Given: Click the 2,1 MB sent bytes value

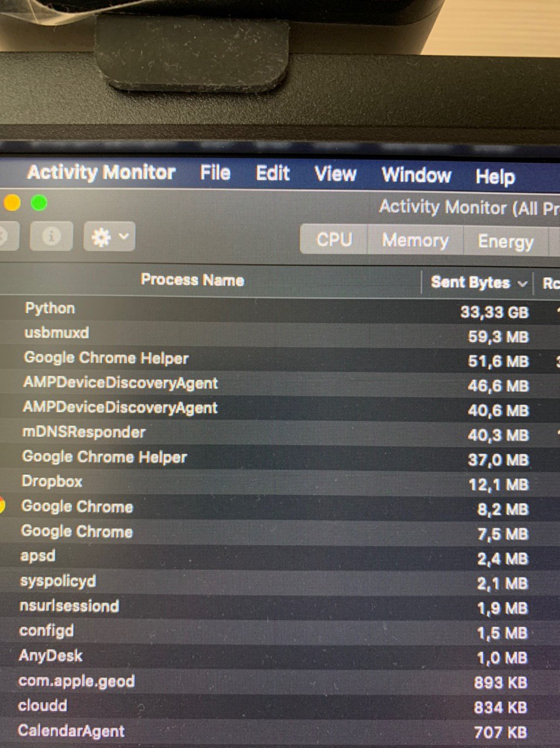Looking at the screenshot, I should tap(502, 583).
